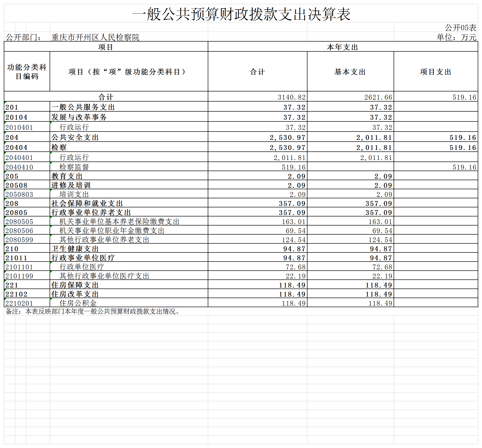Select the 备注 footnote text below table
The image size is (482, 448).
click(x=93, y=311)
